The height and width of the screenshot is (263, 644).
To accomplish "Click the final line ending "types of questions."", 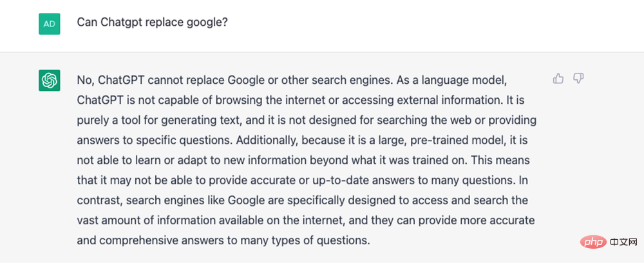I will coord(224,240).
